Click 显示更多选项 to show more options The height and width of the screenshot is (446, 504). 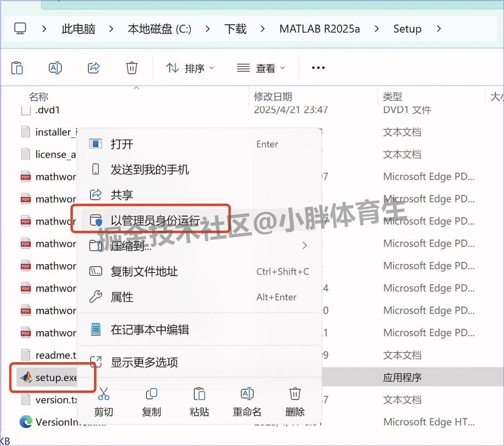pyautogui.click(x=144, y=362)
